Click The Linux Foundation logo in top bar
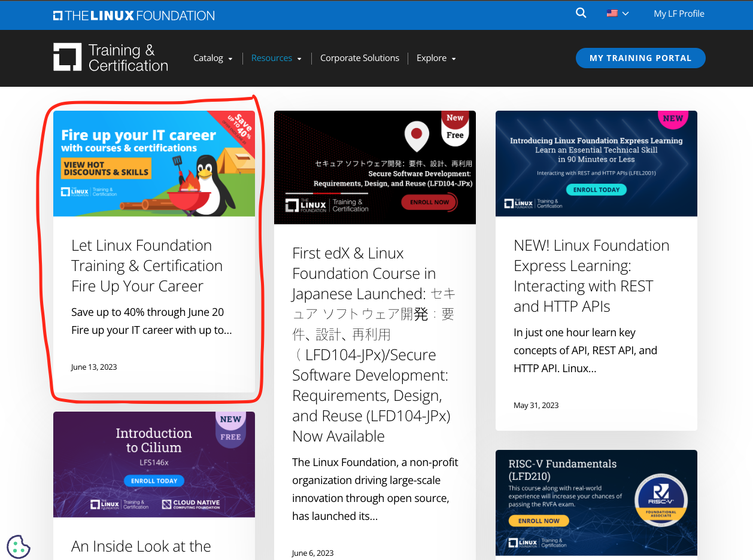 (x=133, y=16)
